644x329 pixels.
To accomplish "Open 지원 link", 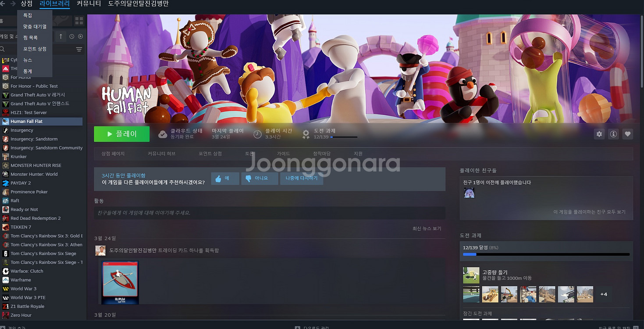I will point(358,154).
